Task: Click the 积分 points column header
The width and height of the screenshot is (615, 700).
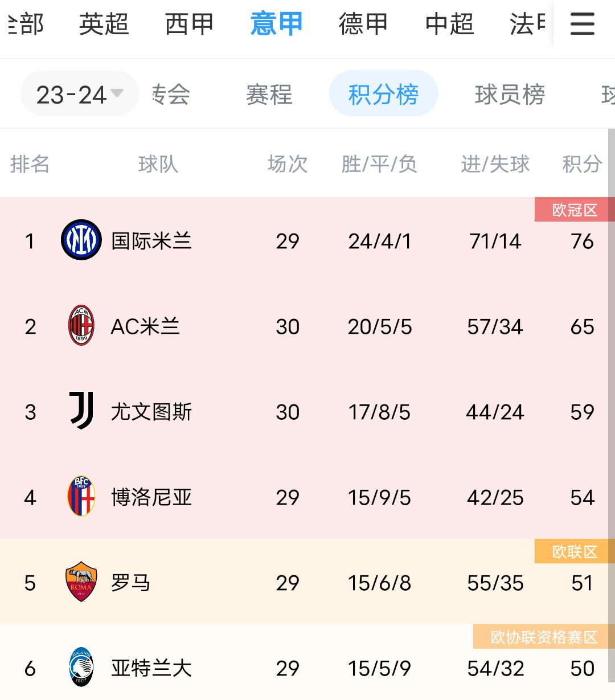Action: [x=581, y=164]
